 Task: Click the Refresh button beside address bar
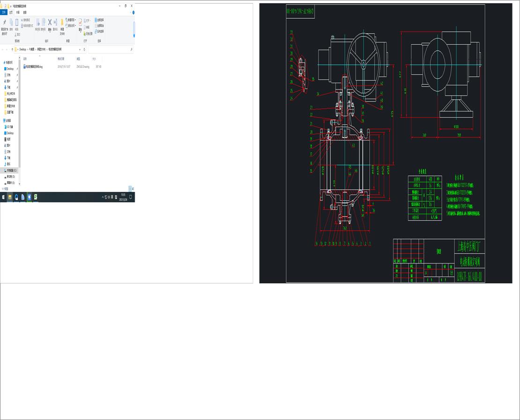84,49
